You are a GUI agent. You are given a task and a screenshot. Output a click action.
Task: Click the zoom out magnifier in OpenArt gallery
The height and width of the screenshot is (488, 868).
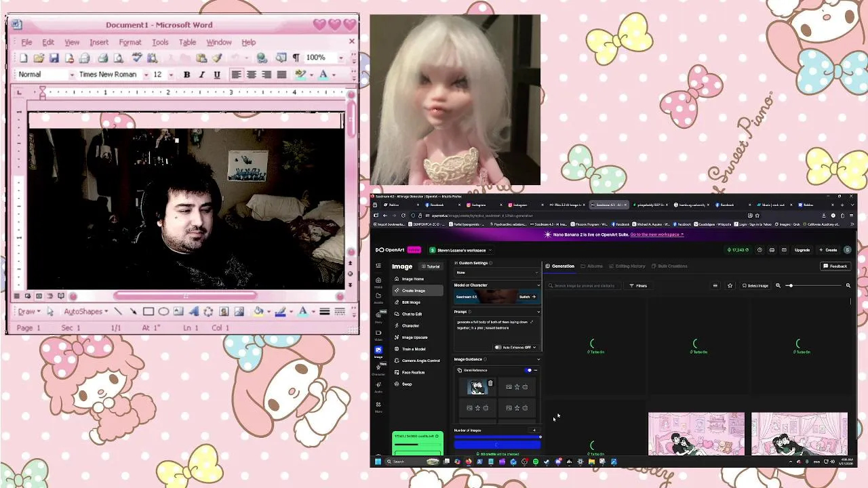[778, 286]
